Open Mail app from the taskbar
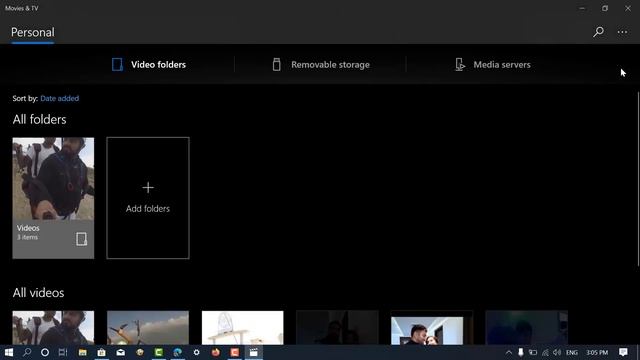Viewport: 640px width, 360px height. tap(121, 352)
